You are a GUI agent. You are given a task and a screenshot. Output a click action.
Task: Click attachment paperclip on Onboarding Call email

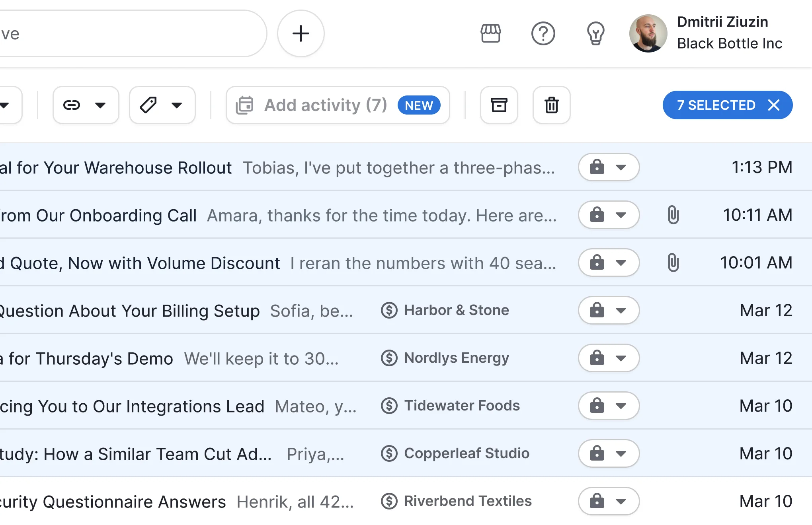tap(673, 215)
